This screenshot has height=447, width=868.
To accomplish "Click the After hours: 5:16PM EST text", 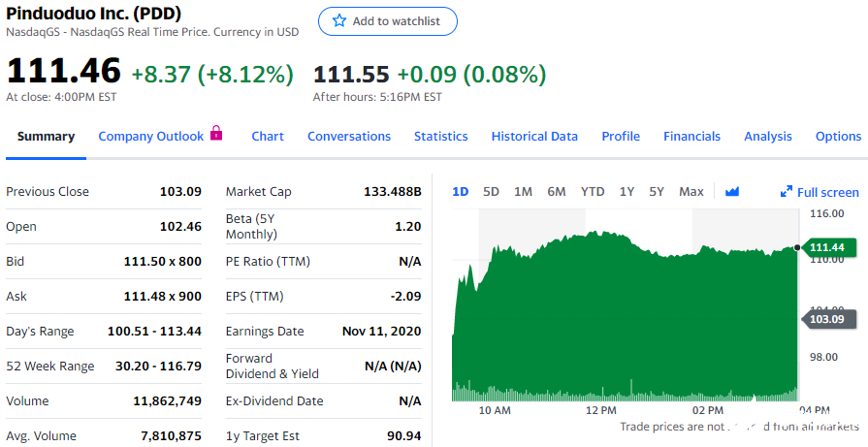I will (377, 97).
